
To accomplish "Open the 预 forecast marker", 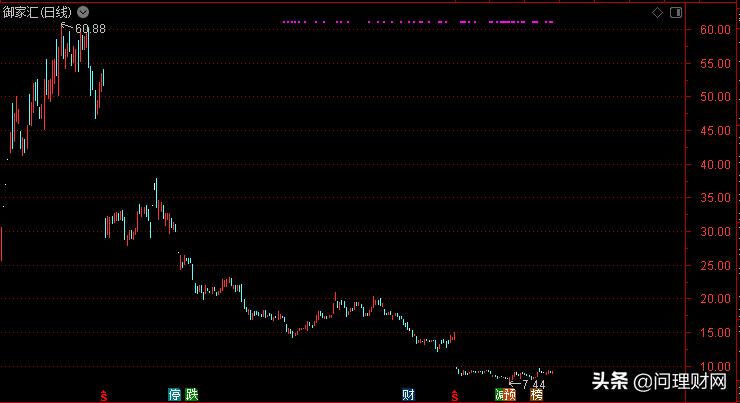I will 512,394.
